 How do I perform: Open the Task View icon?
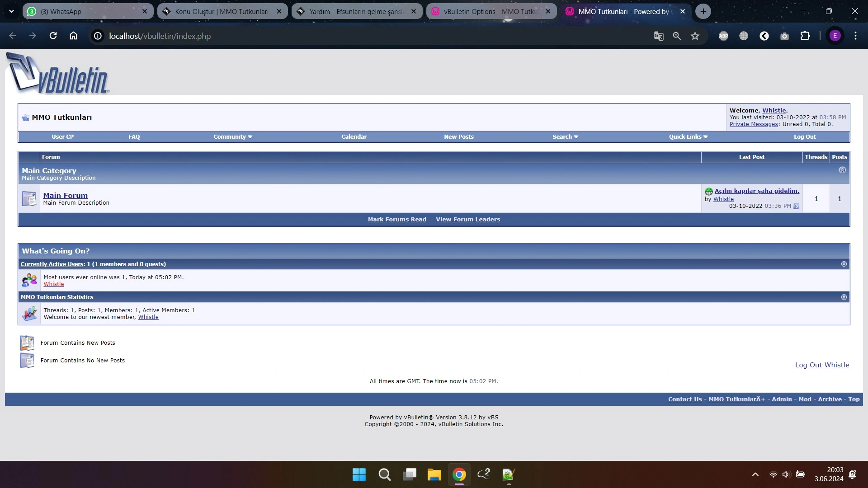click(409, 474)
